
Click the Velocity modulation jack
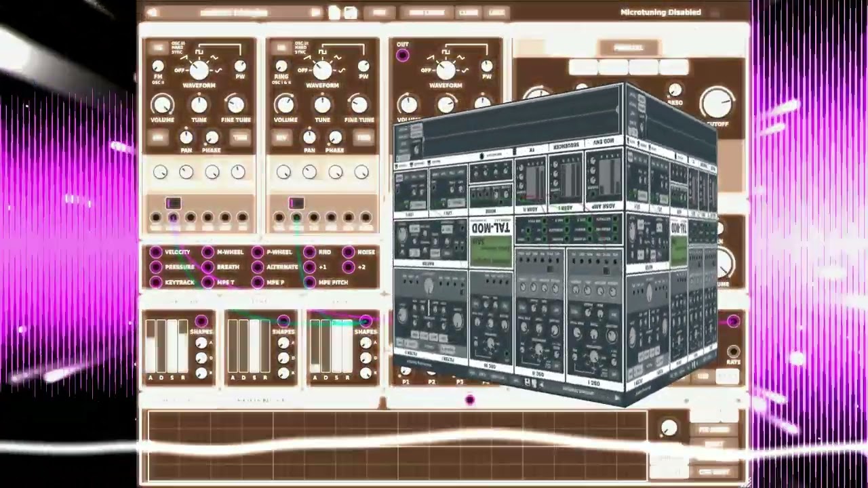click(x=156, y=252)
